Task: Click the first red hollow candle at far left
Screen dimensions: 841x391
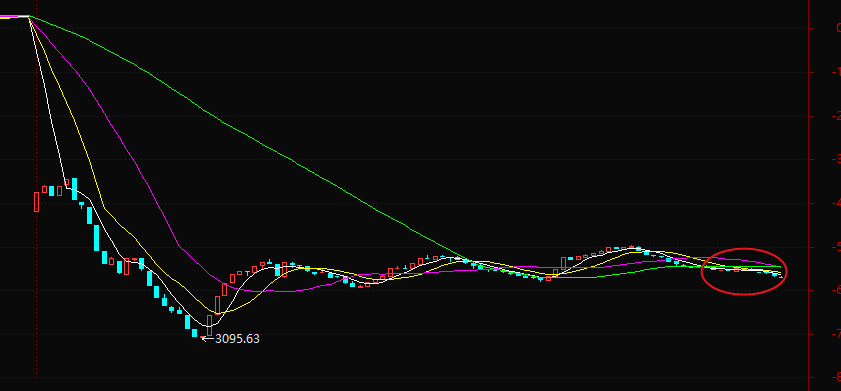Action: (x=36, y=202)
